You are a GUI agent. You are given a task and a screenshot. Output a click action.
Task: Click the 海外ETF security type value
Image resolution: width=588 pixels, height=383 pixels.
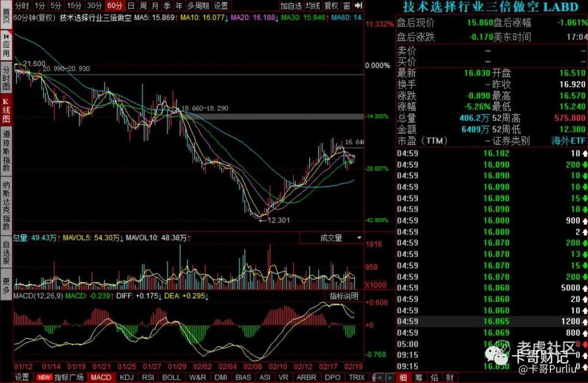568,141
